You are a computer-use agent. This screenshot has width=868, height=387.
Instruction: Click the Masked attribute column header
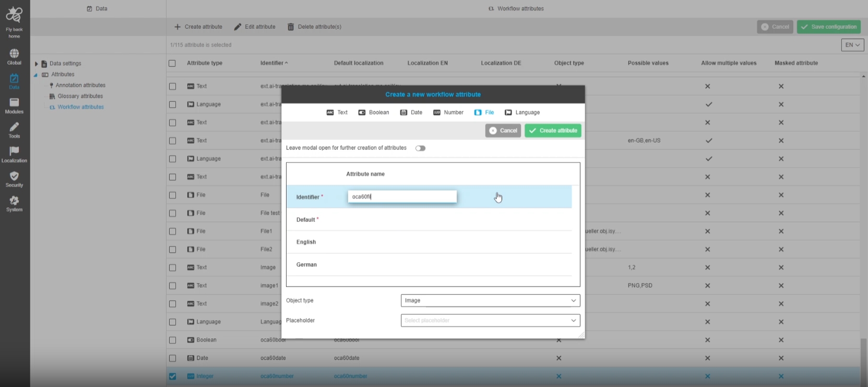(796, 63)
